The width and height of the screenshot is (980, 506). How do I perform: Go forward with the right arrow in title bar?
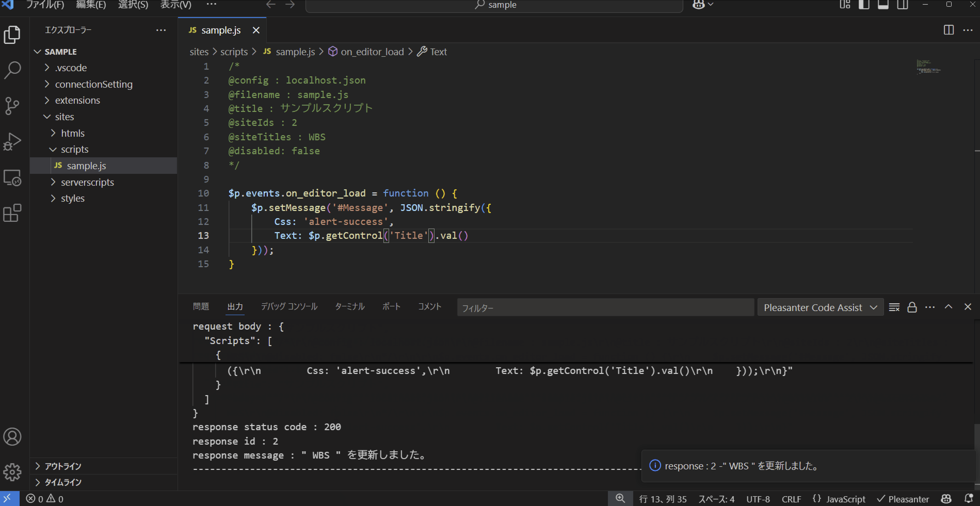coord(290,5)
